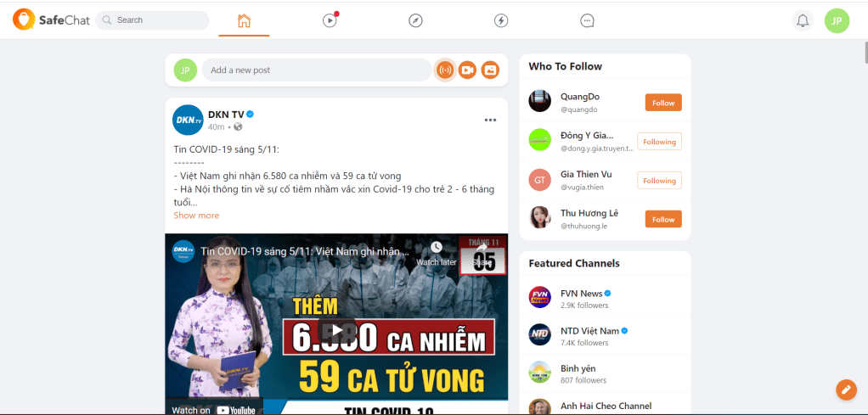Open the chat messages icon
The image size is (868, 415).
pyautogui.click(x=587, y=20)
